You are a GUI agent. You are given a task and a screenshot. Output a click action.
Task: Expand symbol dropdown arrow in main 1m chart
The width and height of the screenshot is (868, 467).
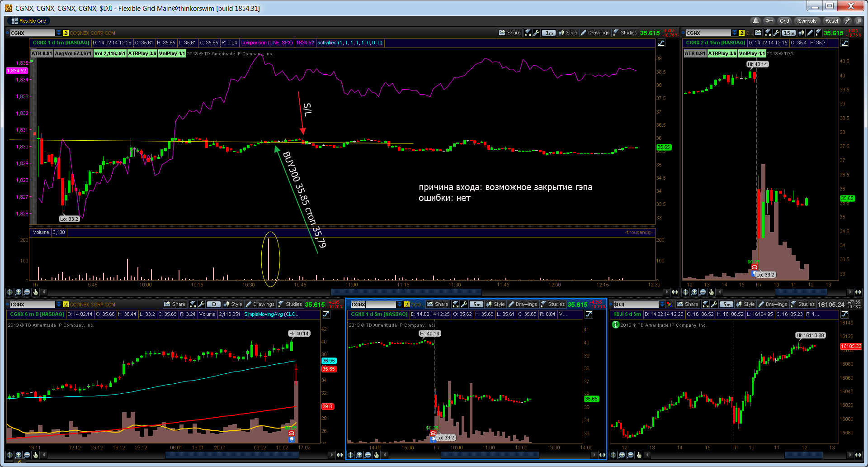[x=59, y=33]
